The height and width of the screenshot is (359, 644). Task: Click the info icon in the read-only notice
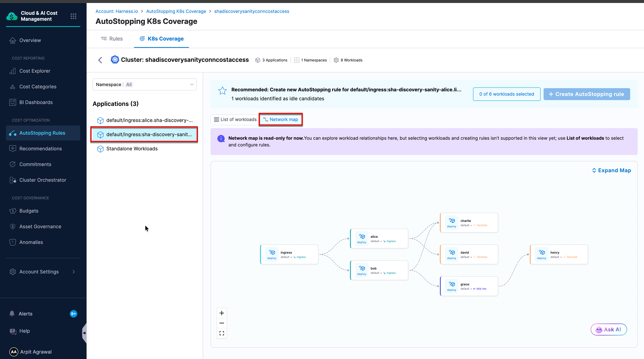(221, 139)
